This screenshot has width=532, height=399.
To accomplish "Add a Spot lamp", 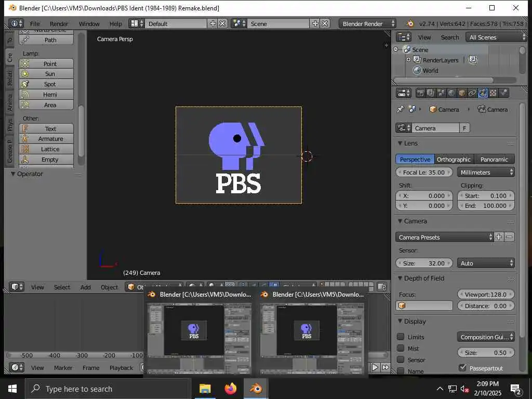I will [46, 84].
